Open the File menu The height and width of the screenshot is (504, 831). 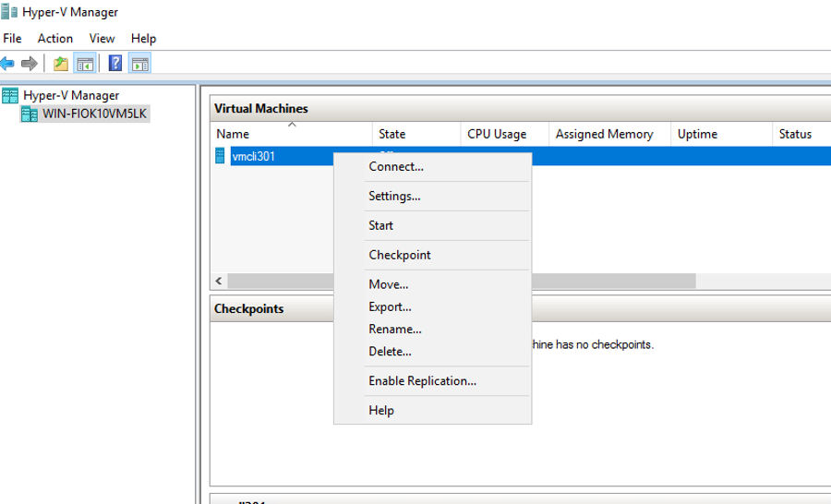(12, 39)
